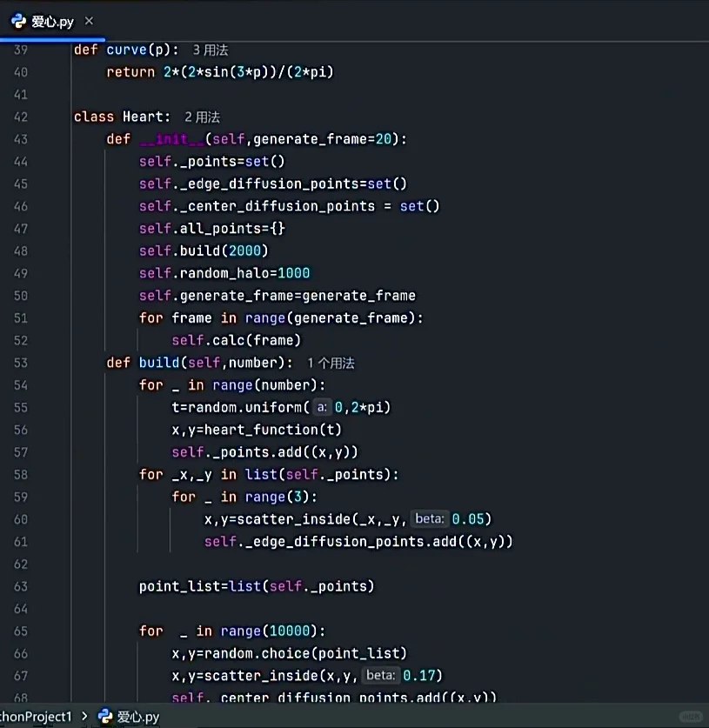Click 'self._edge_diffusion_points.add((x,y))' line

coord(358,542)
